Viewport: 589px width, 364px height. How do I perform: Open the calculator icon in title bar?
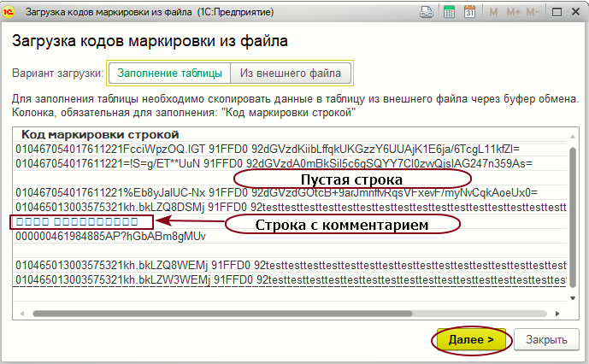click(449, 12)
